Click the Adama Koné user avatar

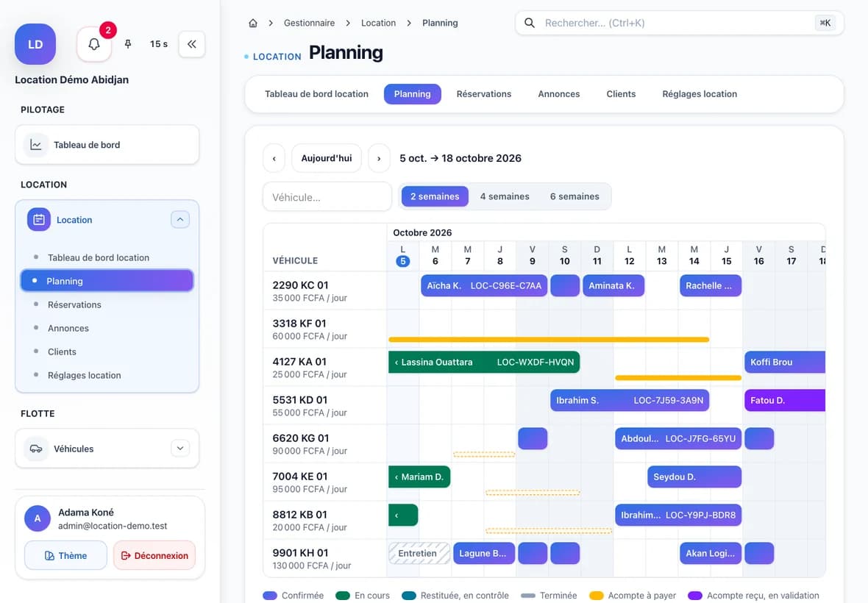[x=38, y=518]
